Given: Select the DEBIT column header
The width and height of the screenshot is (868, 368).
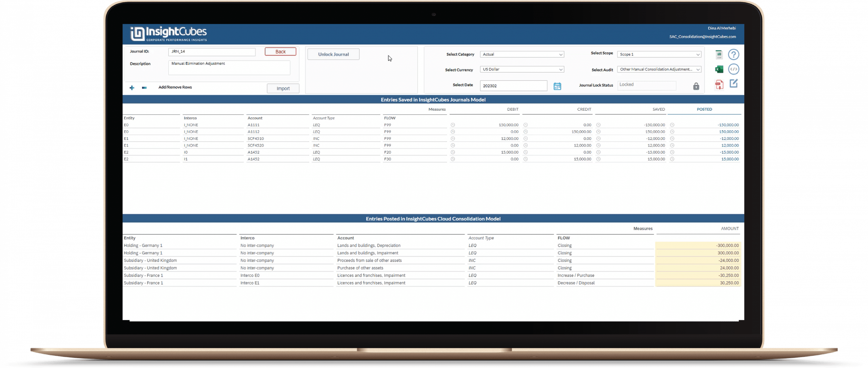Looking at the screenshot, I should click(513, 109).
